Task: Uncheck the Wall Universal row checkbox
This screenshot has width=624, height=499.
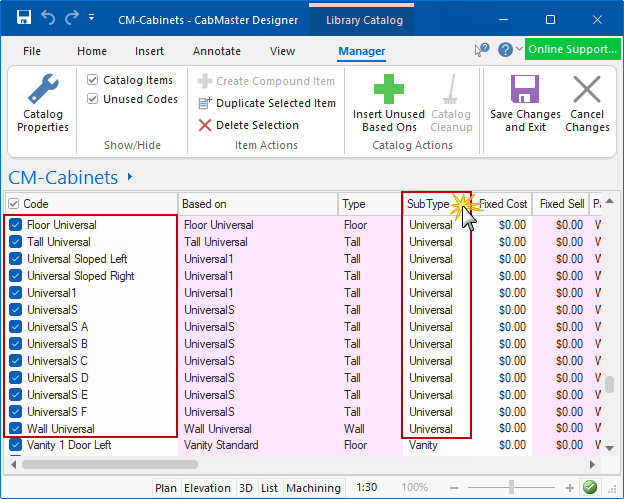Action: point(16,429)
